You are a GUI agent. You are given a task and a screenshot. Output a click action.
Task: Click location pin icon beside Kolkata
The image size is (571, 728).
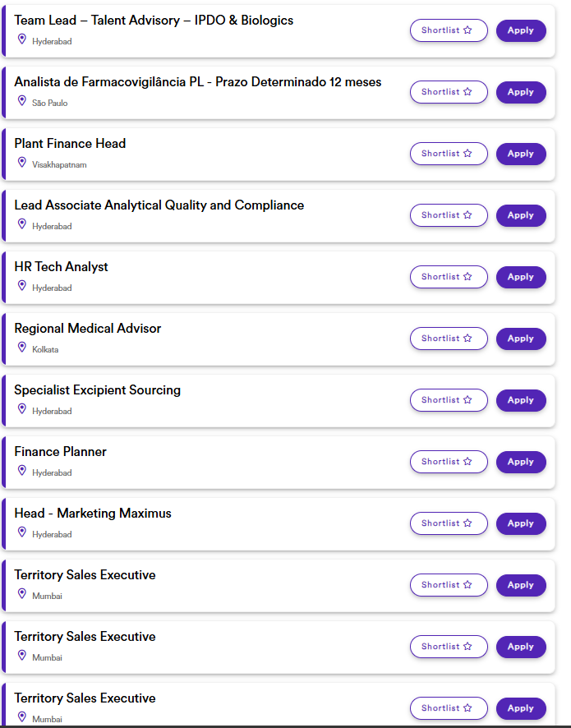pyautogui.click(x=22, y=347)
